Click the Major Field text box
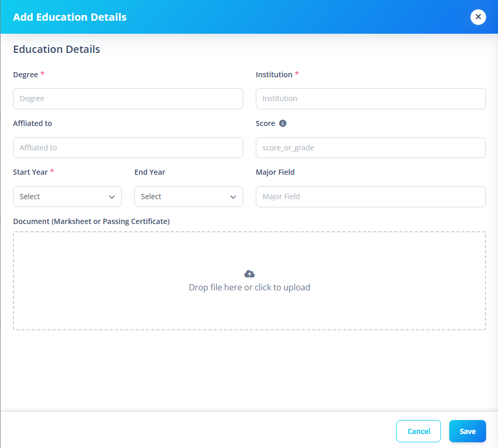498x448 pixels. click(370, 197)
